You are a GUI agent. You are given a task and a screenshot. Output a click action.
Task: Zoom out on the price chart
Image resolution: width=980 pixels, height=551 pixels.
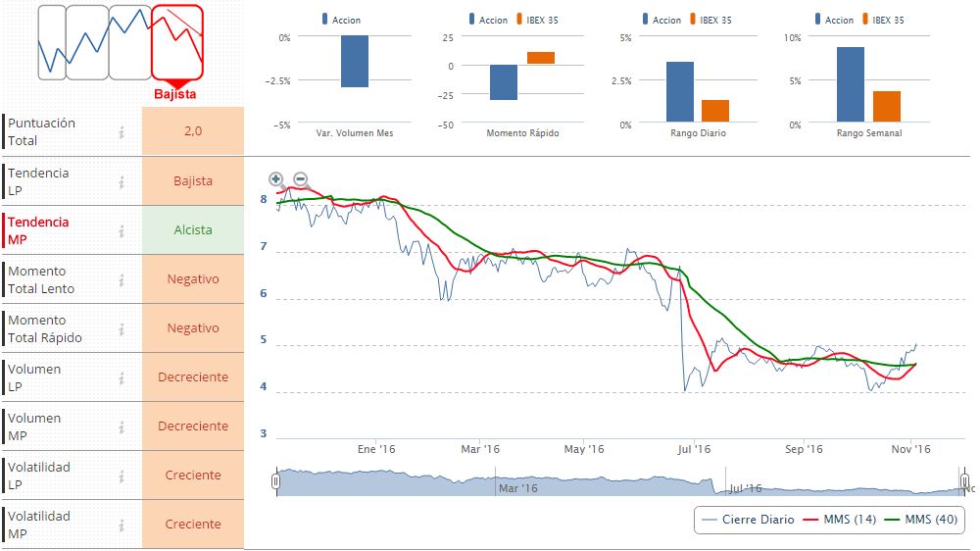tap(301, 179)
